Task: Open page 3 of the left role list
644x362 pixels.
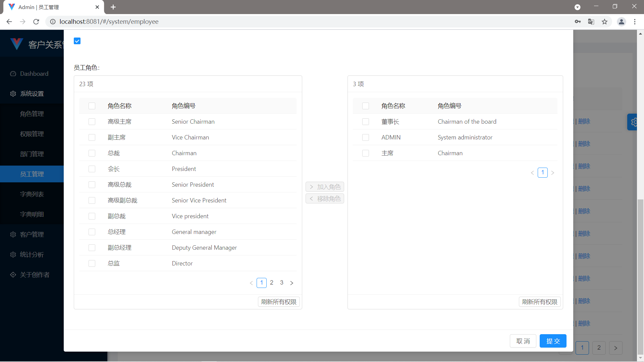Action: click(282, 283)
